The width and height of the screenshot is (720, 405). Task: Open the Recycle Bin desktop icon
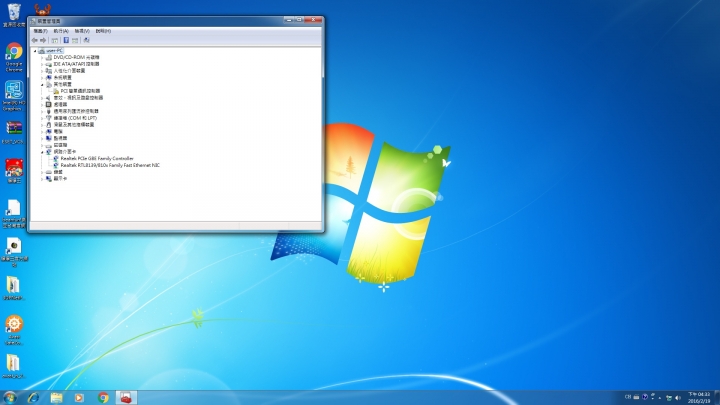click(x=14, y=15)
